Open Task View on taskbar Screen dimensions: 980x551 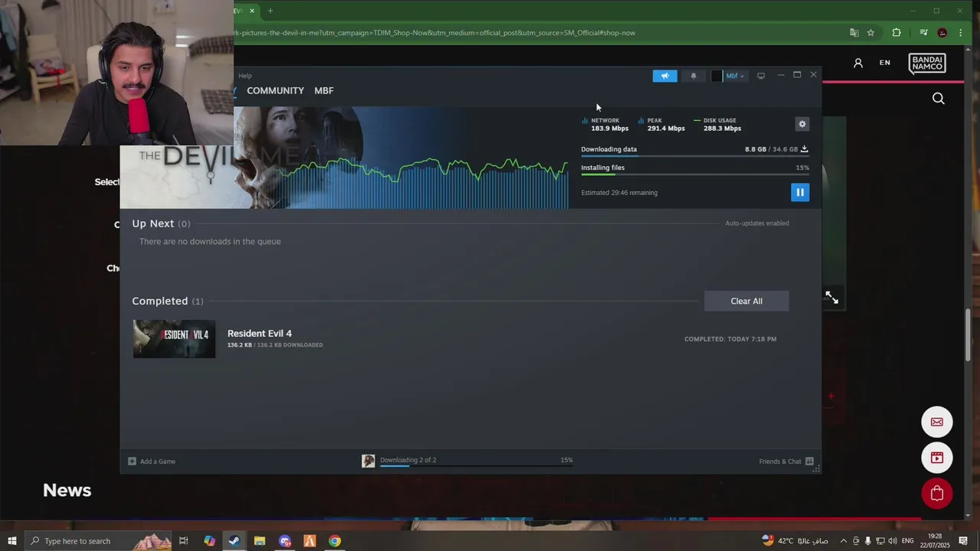click(x=184, y=541)
